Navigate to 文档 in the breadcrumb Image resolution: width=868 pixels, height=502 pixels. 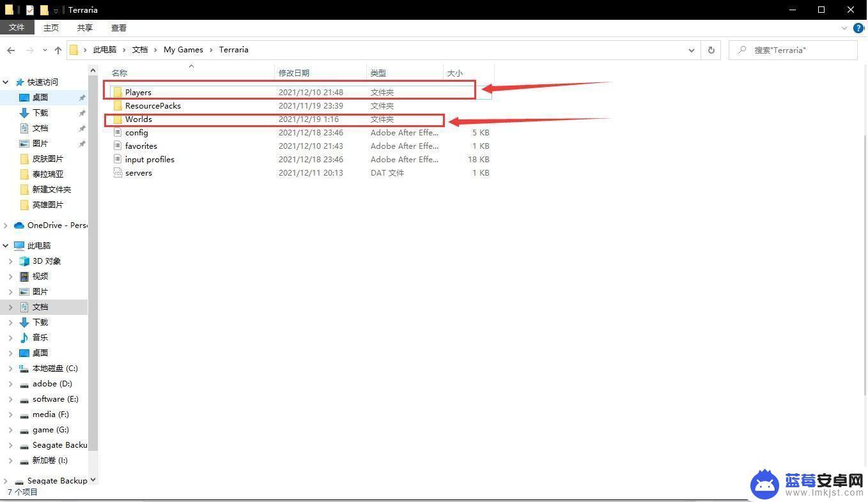pos(140,50)
